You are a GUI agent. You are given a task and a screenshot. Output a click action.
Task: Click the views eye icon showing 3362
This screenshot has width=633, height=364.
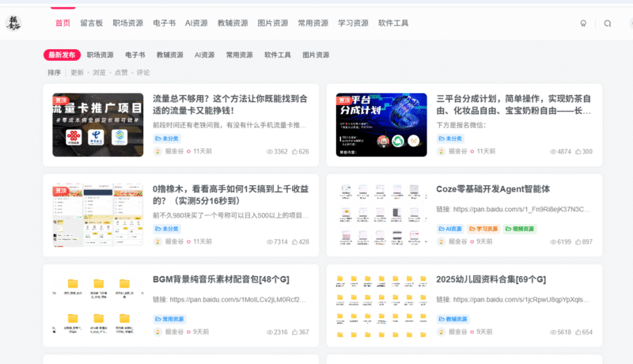(270, 152)
